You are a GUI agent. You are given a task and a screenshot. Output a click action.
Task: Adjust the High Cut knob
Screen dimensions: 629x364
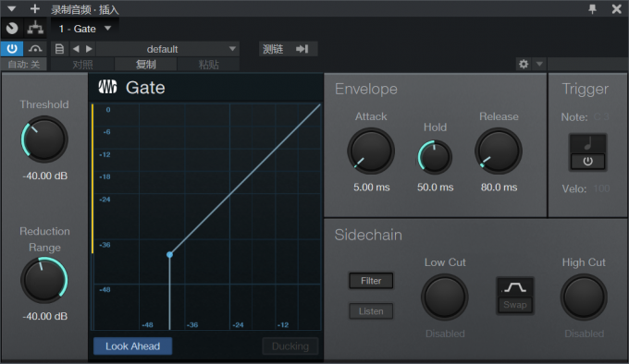point(584,297)
